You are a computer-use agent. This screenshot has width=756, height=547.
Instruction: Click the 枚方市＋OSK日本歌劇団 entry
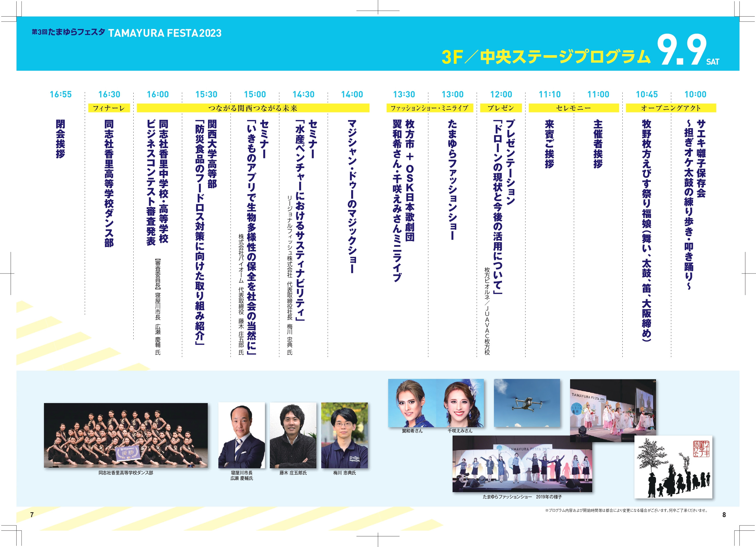tap(410, 180)
